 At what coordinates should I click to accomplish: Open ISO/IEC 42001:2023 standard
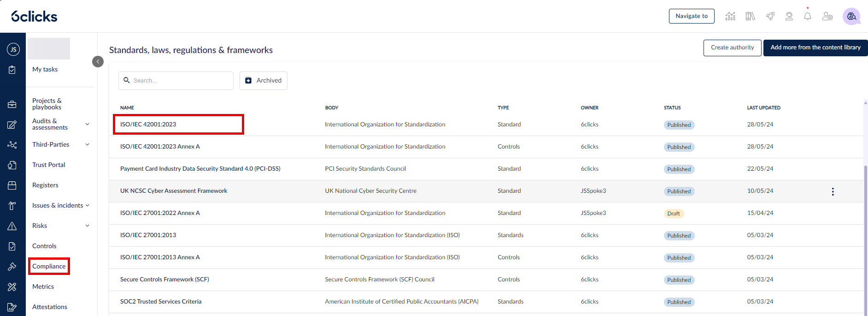148,124
